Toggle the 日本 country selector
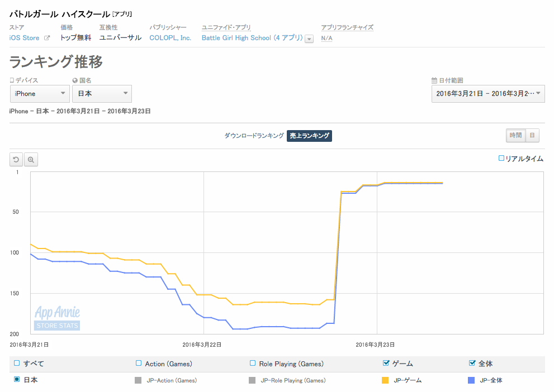The image size is (554, 392). (x=17, y=379)
